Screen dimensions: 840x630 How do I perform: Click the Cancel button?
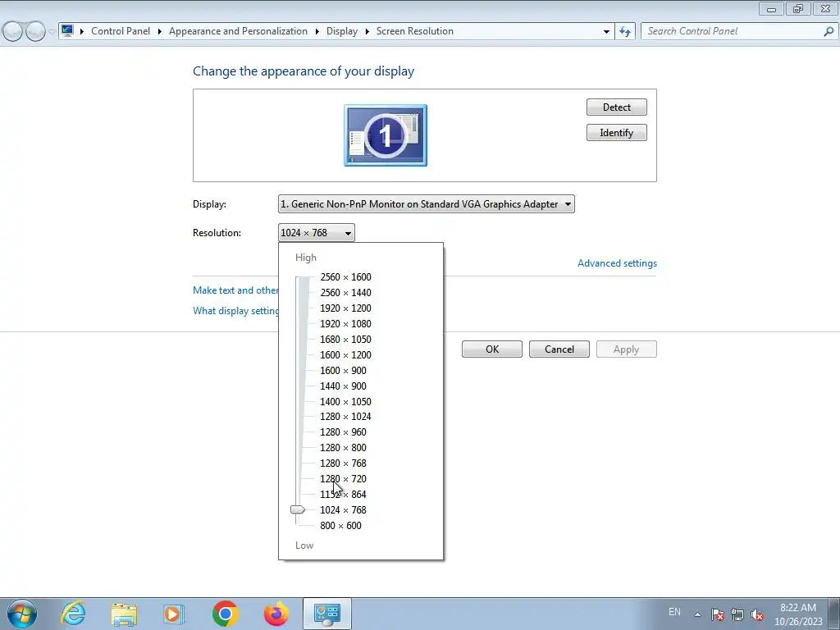[559, 349]
